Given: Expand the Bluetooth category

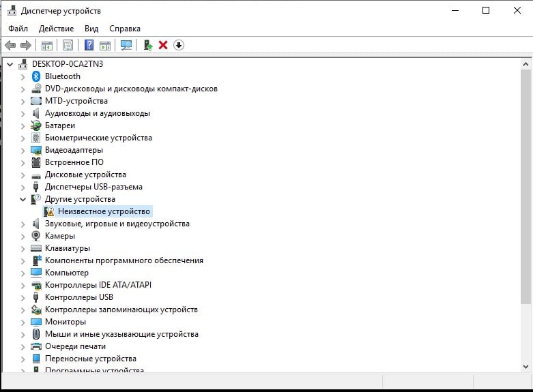Looking at the screenshot, I should tap(23, 77).
